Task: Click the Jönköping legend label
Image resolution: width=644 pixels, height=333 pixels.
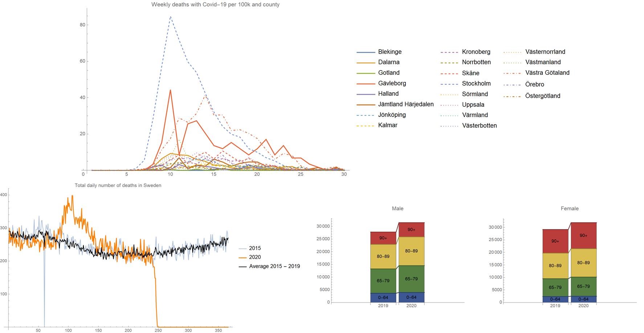Action: point(392,115)
